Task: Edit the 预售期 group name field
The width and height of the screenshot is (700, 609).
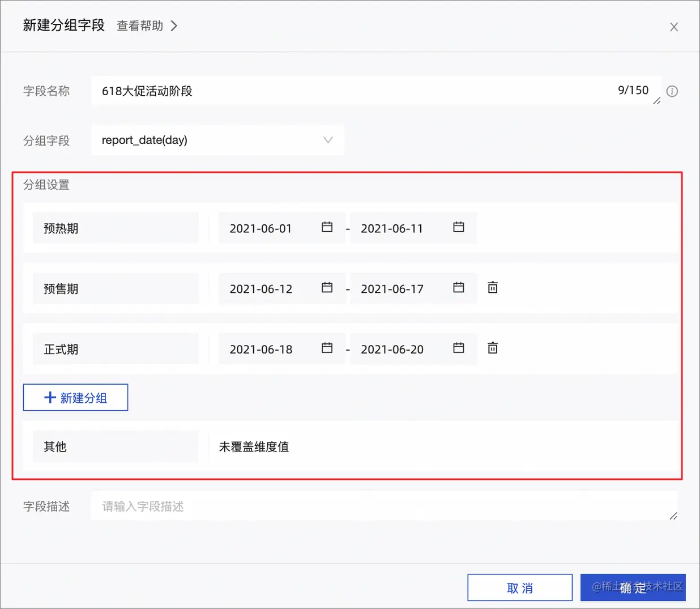Action: point(116,288)
